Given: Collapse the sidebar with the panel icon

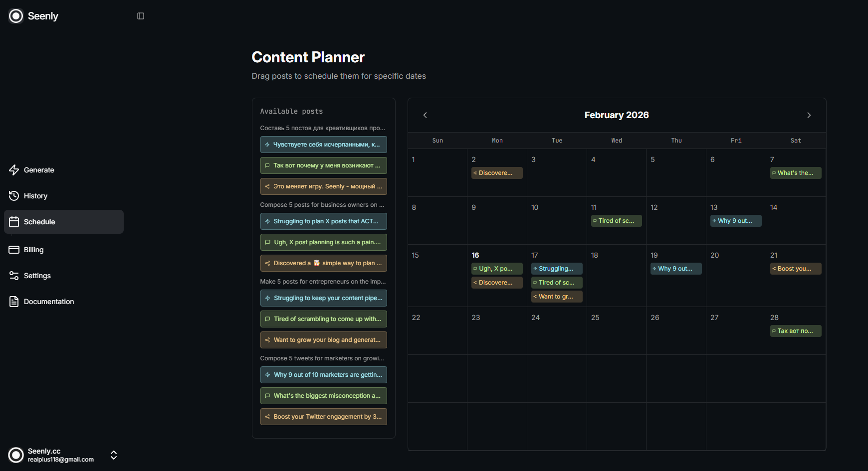Looking at the screenshot, I should pyautogui.click(x=140, y=15).
